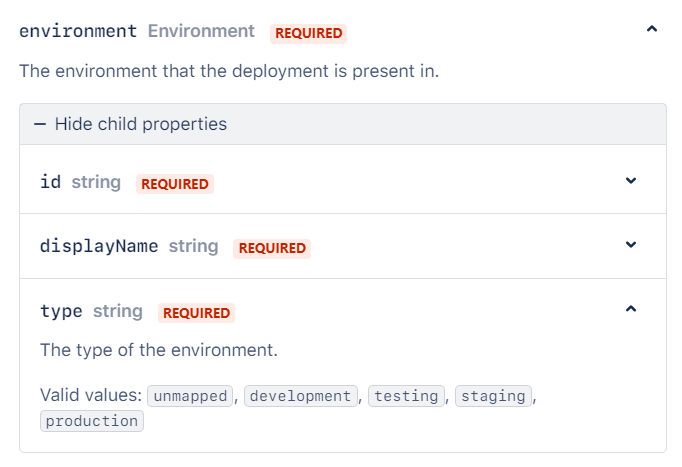Expand the displayName property chevron
The height and width of the screenshot is (467, 682).
(631, 245)
